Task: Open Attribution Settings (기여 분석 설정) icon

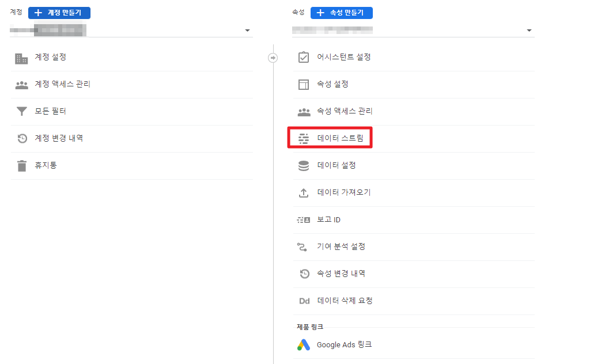Action: 304,247
